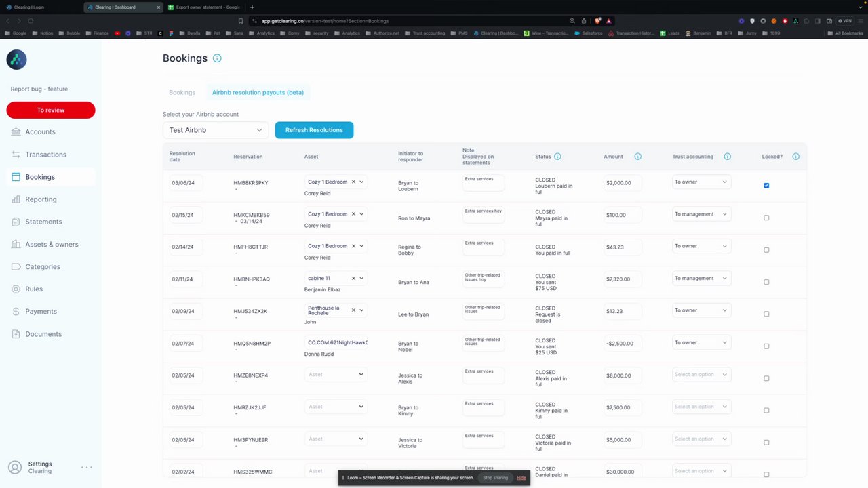868x488 pixels.
Task: Check Locked for HMRZJK2JJF row
Action: pos(766,410)
